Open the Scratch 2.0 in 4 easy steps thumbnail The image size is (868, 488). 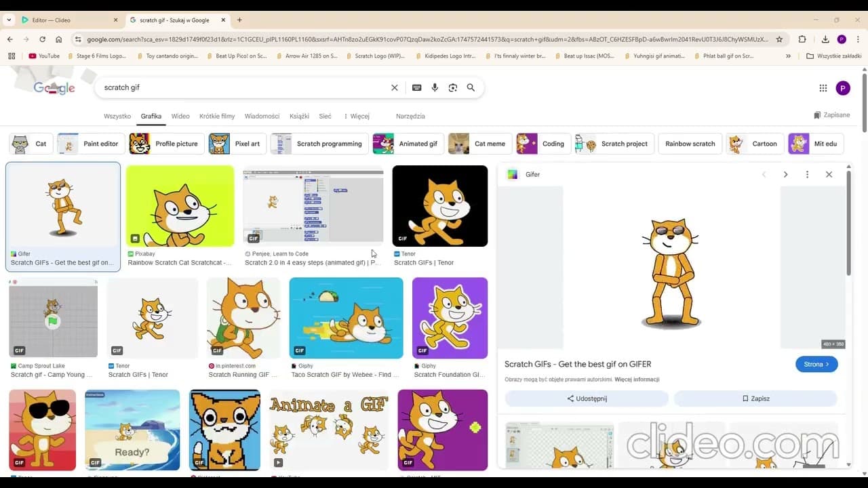[313, 206]
